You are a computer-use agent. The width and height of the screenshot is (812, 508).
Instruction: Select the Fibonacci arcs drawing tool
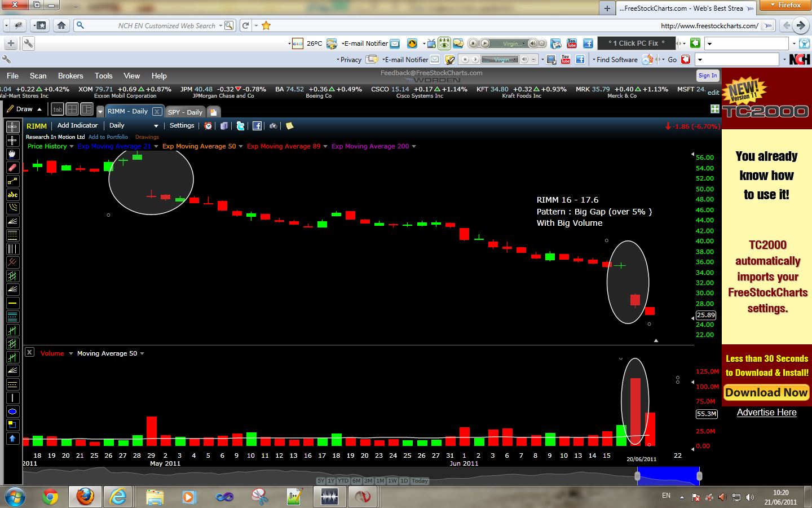click(x=12, y=208)
